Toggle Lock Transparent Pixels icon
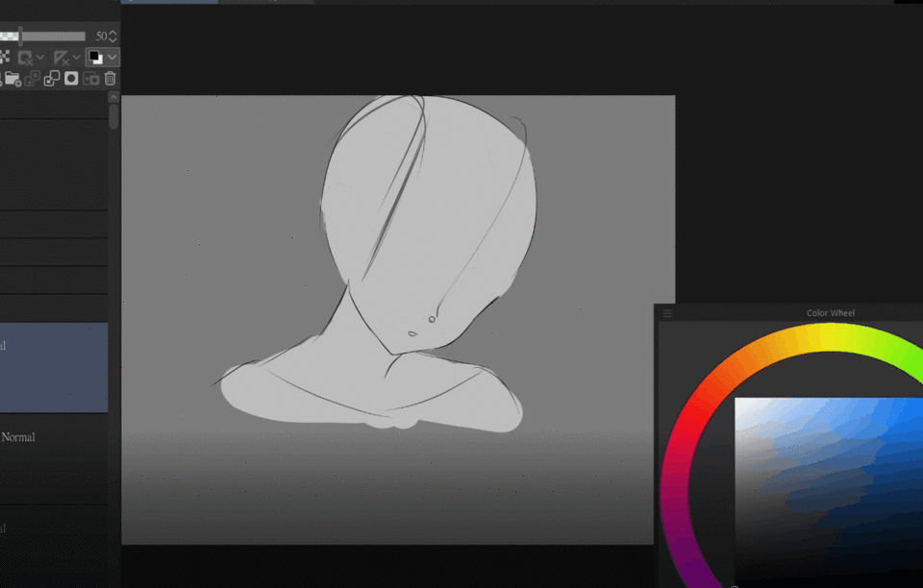Image resolution: width=923 pixels, height=588 pixels. click(5, 57)
